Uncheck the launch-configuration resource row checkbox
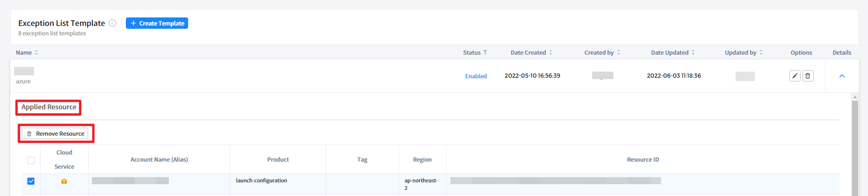868x196 pixels. [x=31, y=181]
